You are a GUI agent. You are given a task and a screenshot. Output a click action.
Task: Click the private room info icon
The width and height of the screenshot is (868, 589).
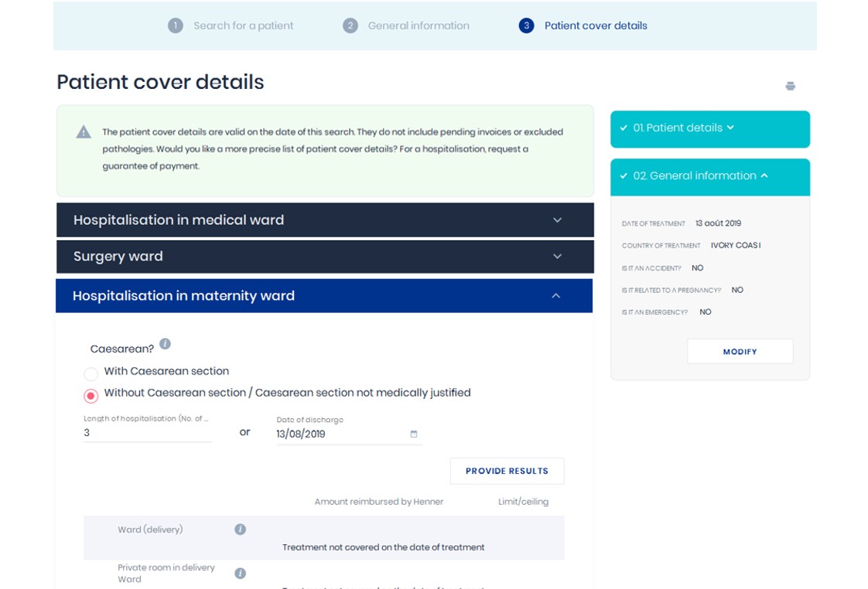tap(240, 574)
